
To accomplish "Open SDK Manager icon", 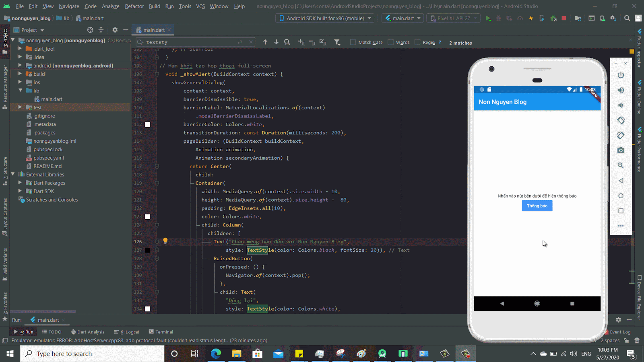I will [613, 18].
